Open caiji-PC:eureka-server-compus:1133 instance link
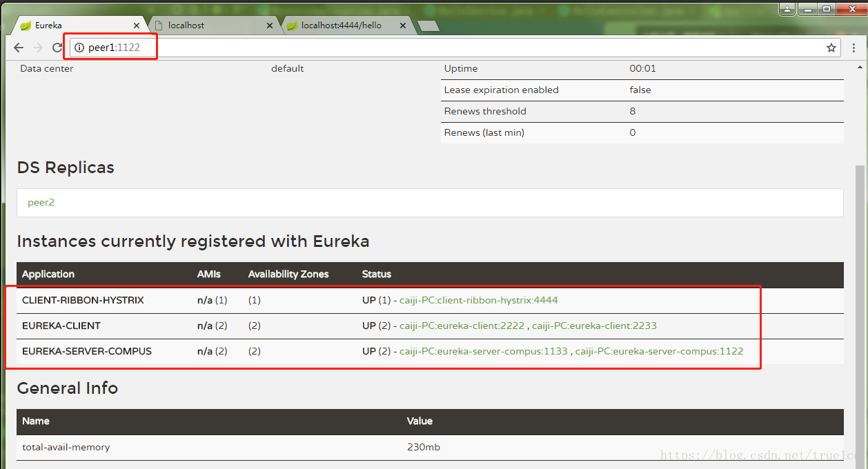 pyautogui.click(x=483, y=351)
